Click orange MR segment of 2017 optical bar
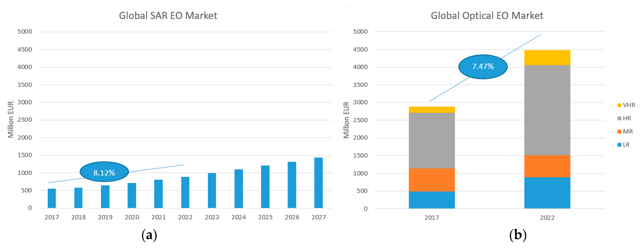This screenshot has width=644, height=250. 431,180
